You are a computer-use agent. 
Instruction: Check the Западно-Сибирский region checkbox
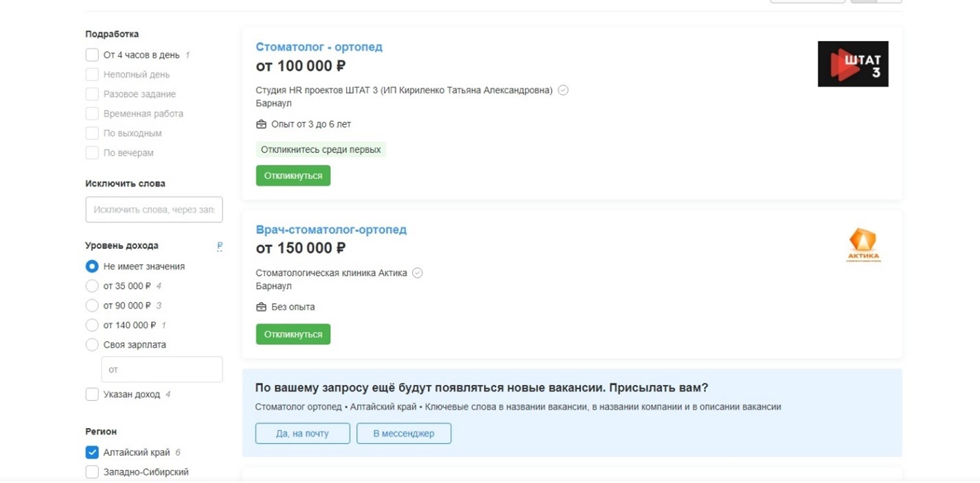[92, 472]
